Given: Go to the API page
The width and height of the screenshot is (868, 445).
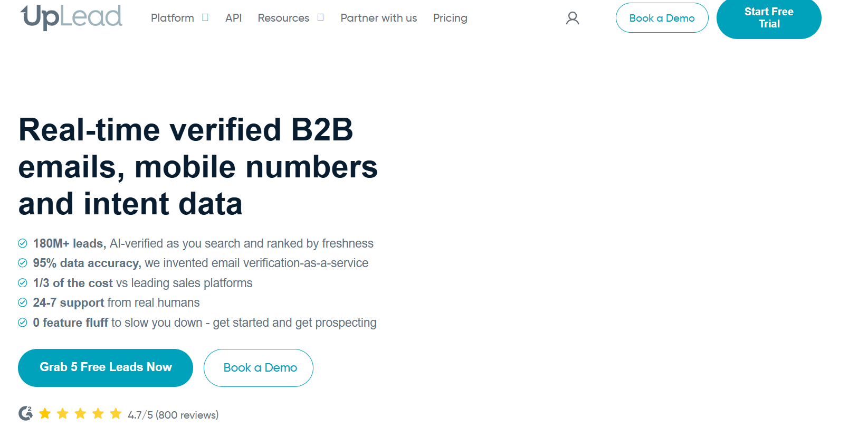Looking at the screenshot, I should coord(233,18).
